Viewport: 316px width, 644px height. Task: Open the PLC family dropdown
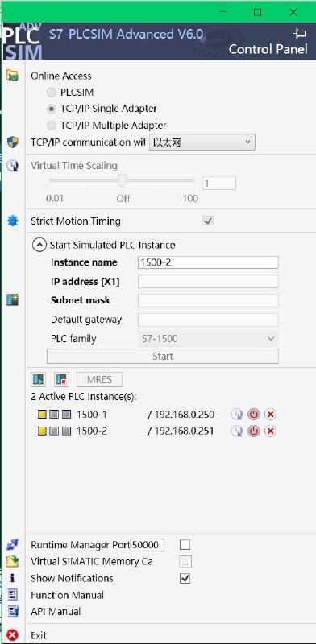207,339
